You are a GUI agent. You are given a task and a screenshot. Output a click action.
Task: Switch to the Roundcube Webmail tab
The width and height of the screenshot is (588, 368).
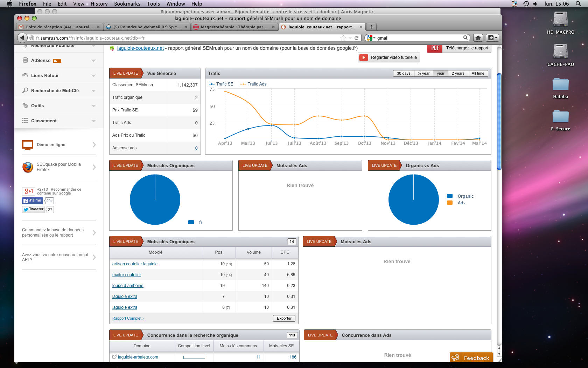(x=147, y=27)
